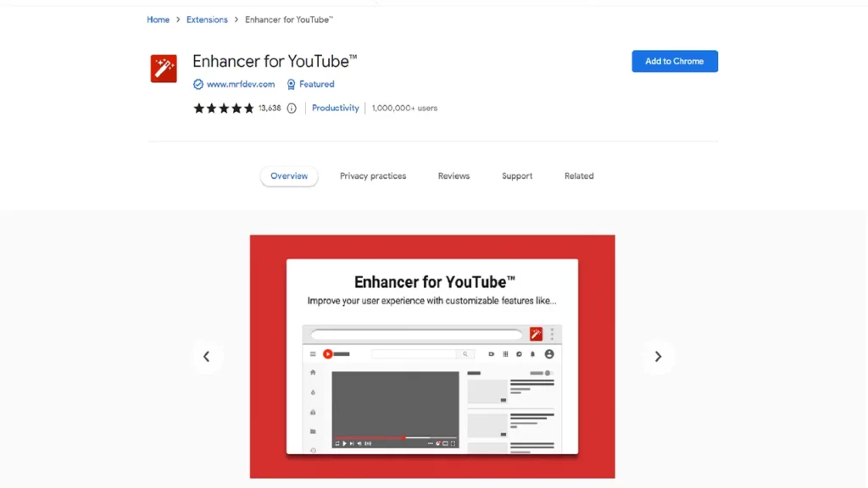868x488 pixels.
Task: Advance to the next screenshot with the right arrow
Action: 658,357
